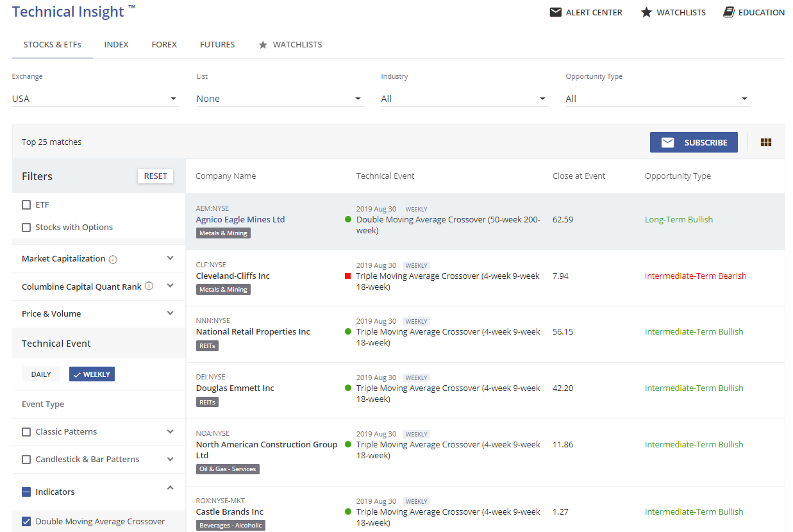
Task: Click the Columbine Capital Quant Rank info icon
Action: tap(149, 286)
